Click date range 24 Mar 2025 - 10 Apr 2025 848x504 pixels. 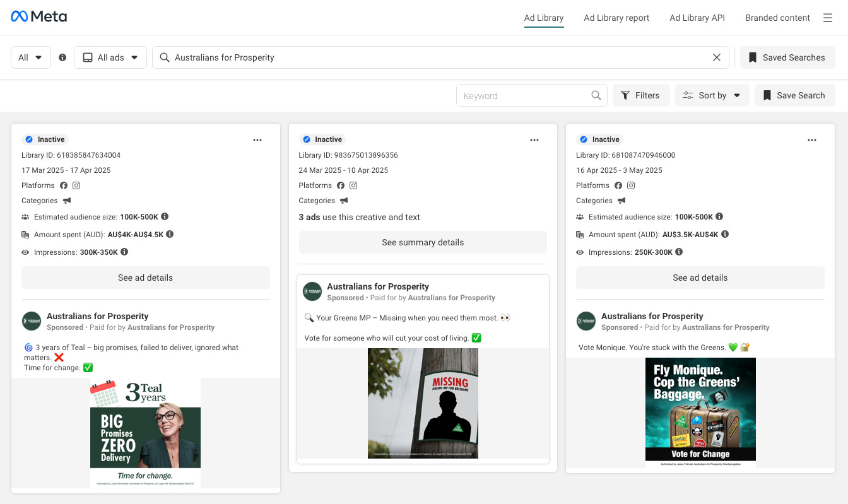[x=343, y=170]
